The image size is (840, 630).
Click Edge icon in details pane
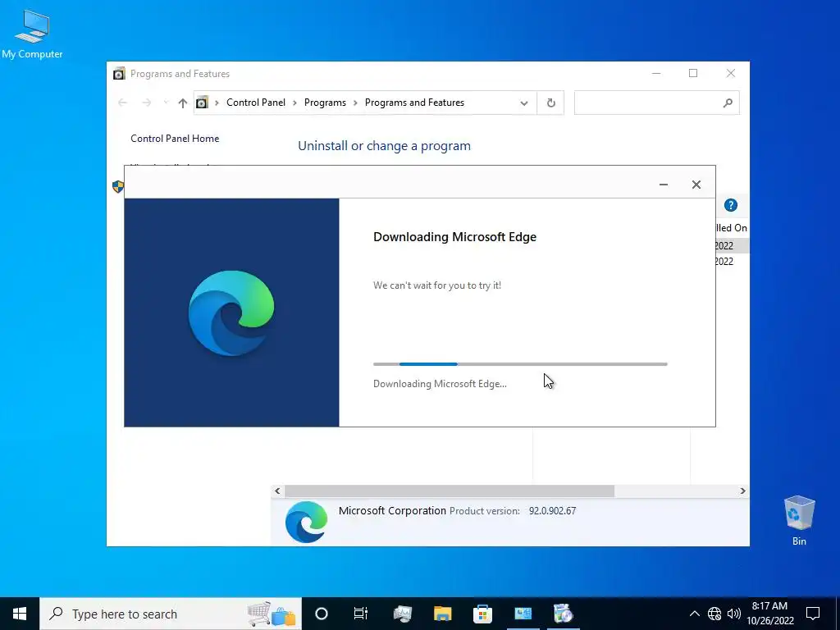(x=307, y=522)
